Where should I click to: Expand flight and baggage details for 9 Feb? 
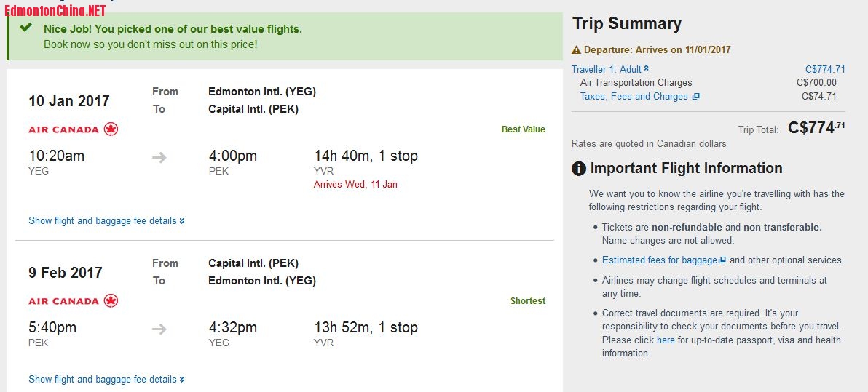click(106, 380)
